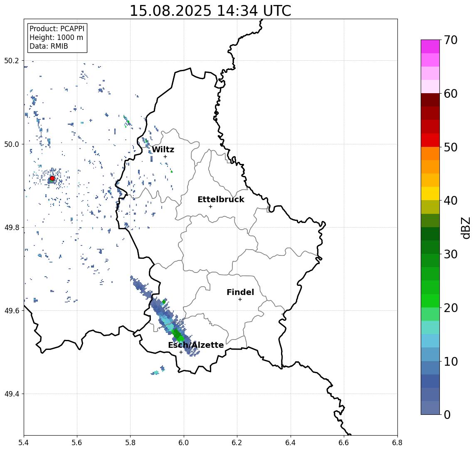Click the Esch/Alzette city label

click(196, 345)
